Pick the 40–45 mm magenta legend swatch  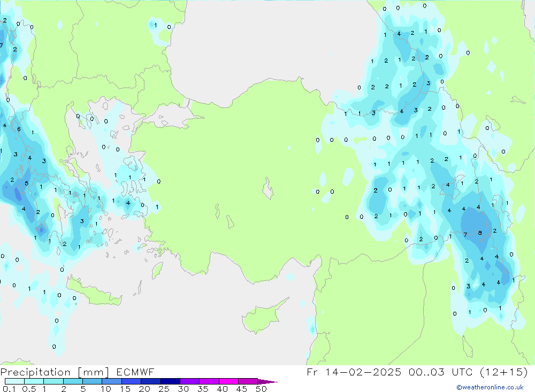pyautogui.click(x=228, y=381)
